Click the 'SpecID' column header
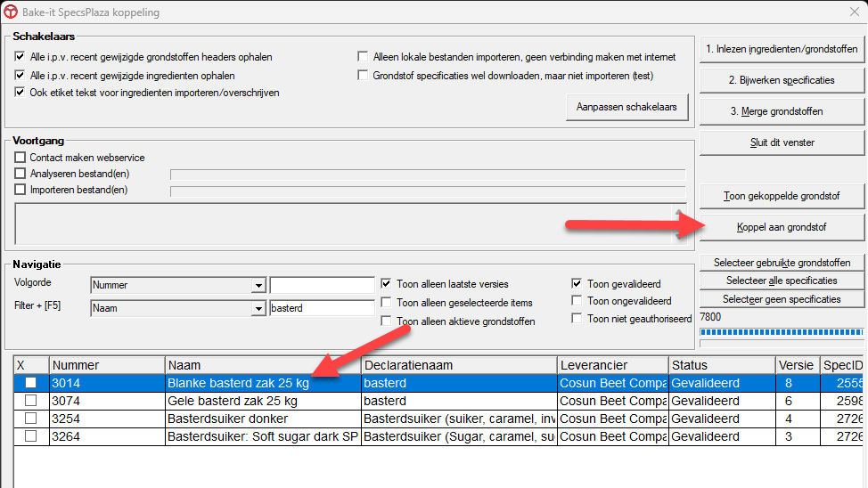 (x=842, y=365)
